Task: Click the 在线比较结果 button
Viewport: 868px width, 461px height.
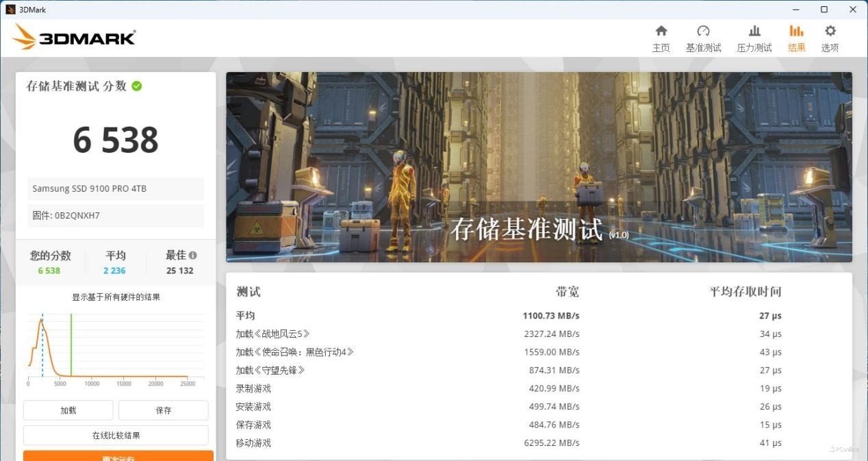Action: [x=116, y=436]
